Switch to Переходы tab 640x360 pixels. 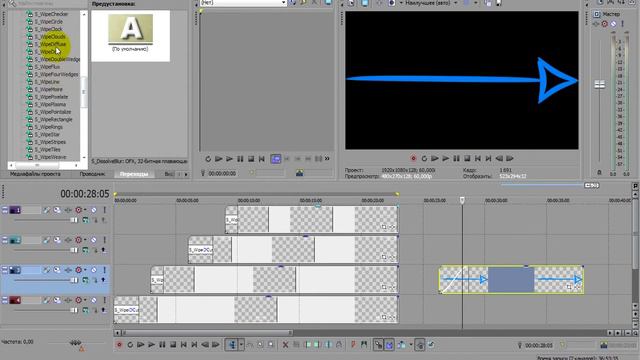134,174
